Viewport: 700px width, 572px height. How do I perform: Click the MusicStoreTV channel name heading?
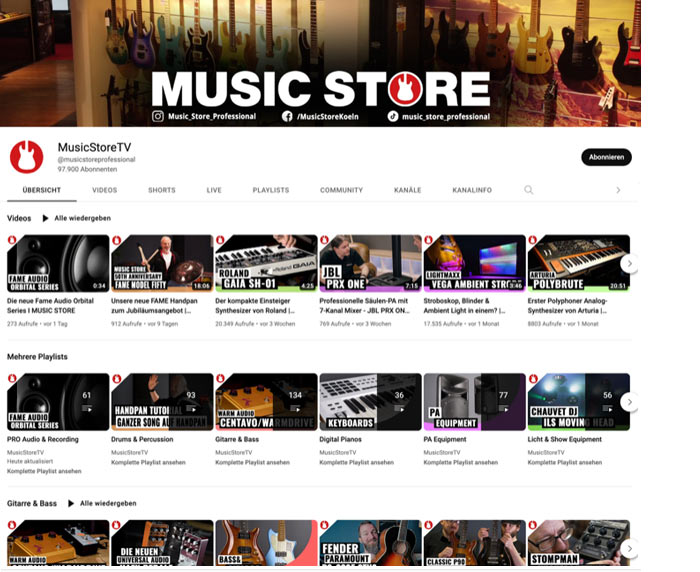point(95,147)
